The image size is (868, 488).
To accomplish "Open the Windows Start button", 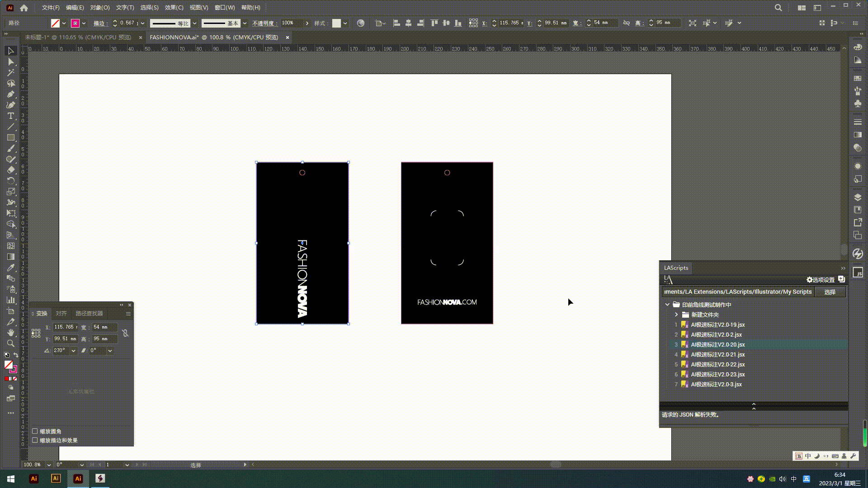I will (11, 479).
